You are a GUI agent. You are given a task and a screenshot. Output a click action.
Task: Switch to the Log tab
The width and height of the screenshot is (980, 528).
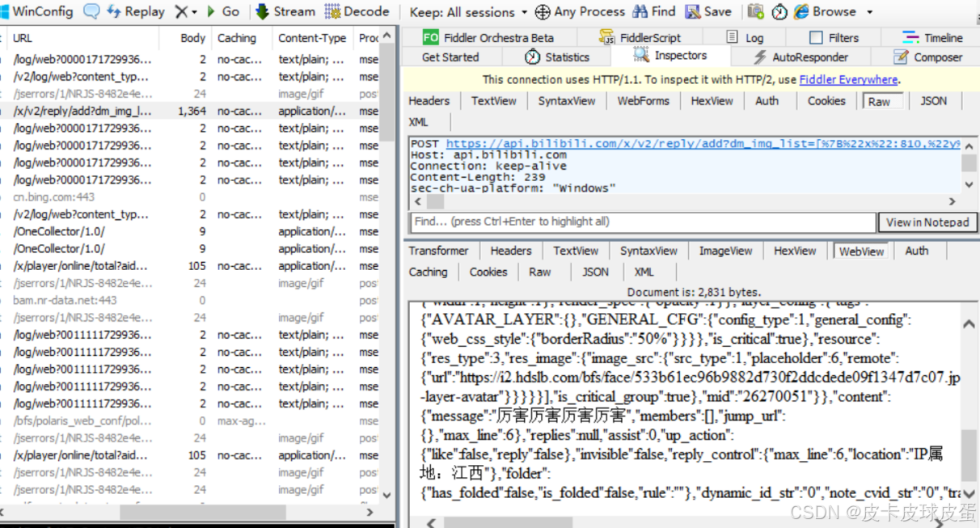pos(745,37)
